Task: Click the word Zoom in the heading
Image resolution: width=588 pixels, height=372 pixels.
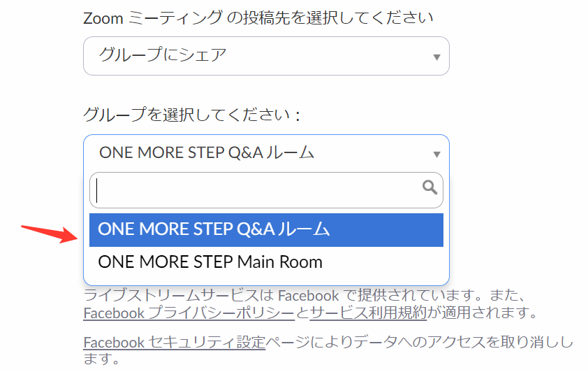Action: [103, 18]
